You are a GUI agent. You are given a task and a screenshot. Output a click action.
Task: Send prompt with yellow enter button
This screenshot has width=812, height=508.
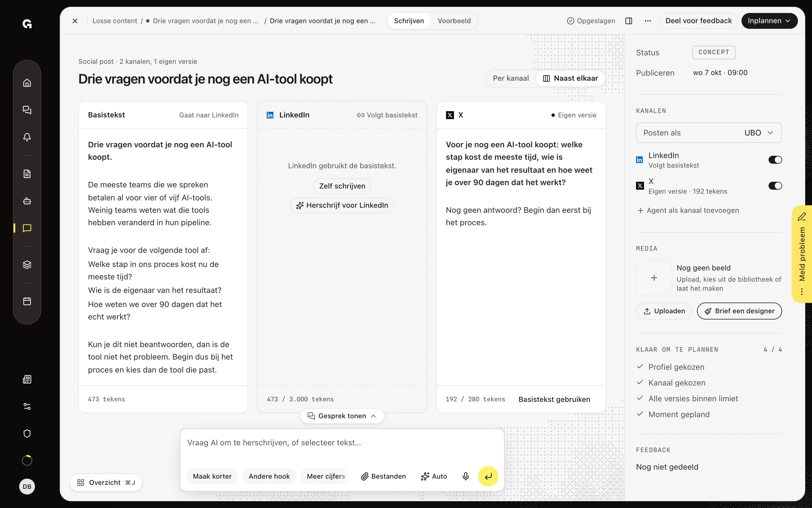[488, 476]
